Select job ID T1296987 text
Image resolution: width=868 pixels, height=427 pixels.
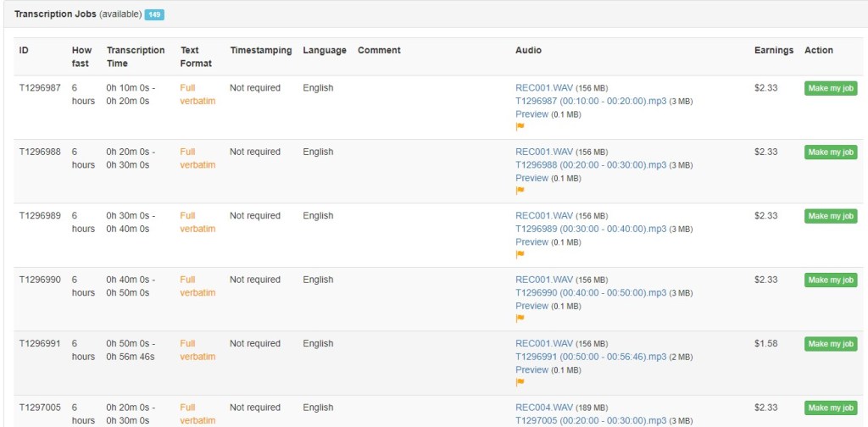40,88
